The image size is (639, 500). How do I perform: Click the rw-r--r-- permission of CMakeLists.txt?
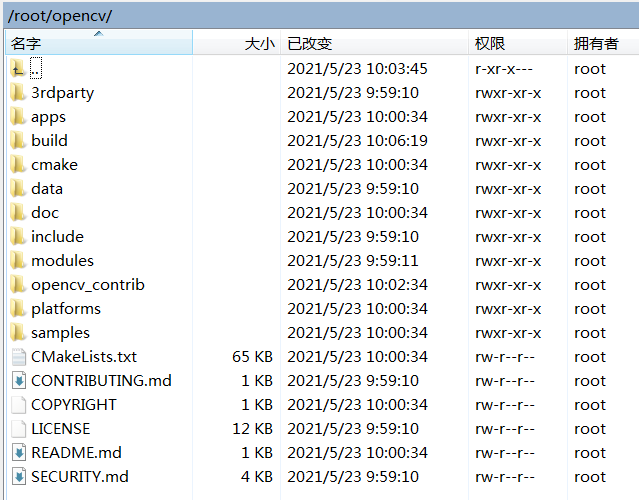[x=505, y=357]
